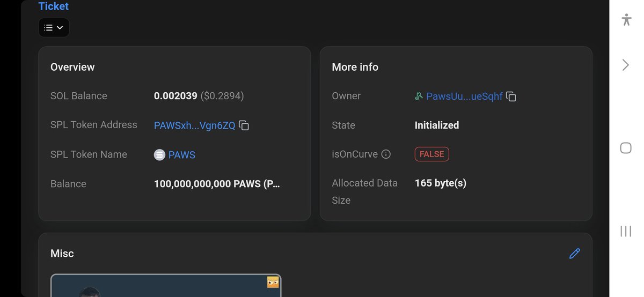The height and width of the screenshot is (297, 644).
Task: Copy the SPL Token Address
Action: [x=244, y=125]
